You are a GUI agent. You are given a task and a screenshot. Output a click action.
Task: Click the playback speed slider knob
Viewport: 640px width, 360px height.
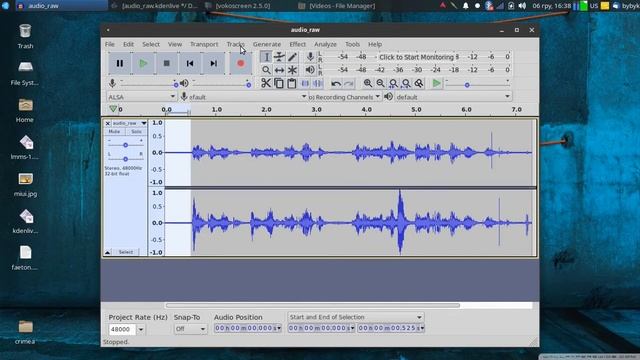(x=467, y=85)
